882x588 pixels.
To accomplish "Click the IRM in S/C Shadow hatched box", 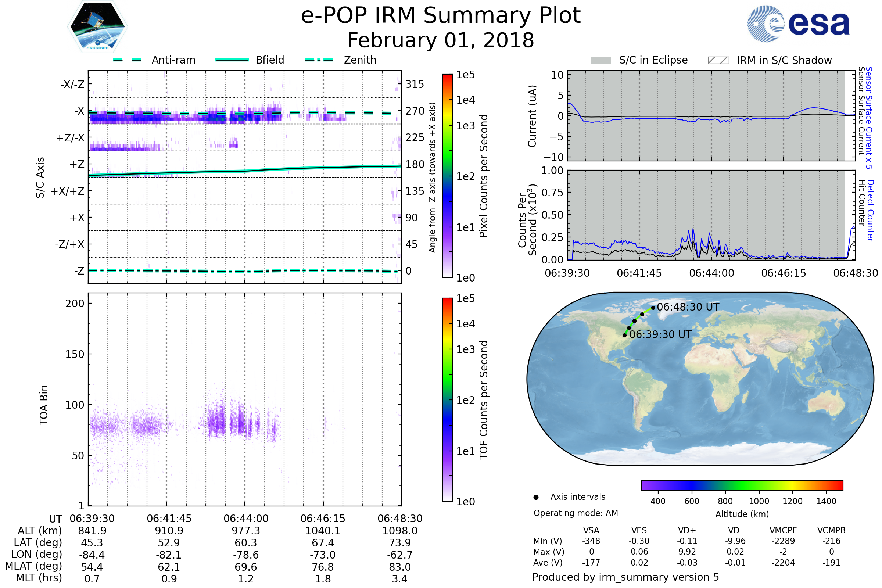I will 718,60.
